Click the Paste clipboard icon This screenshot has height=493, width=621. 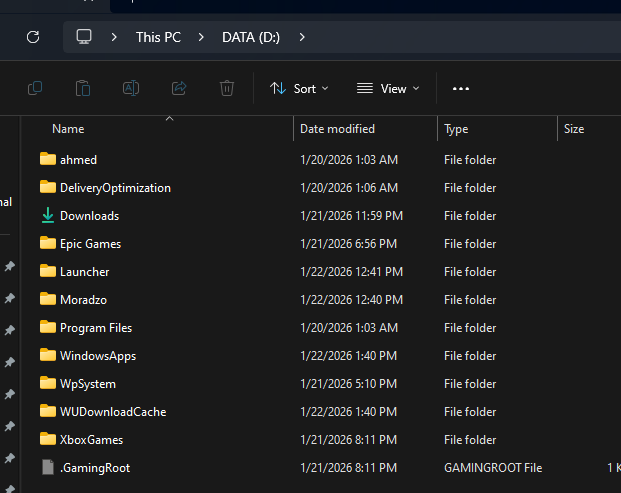83,88
